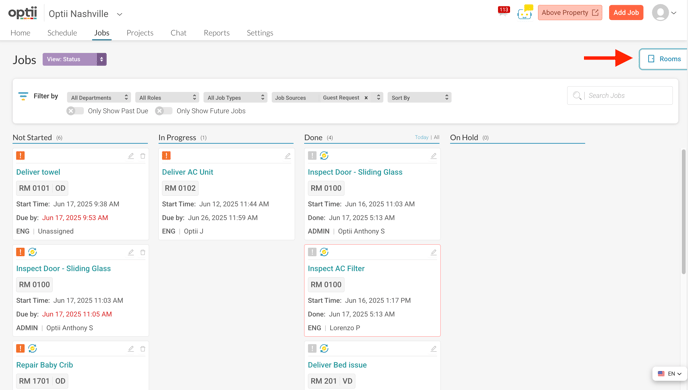The image size is (688, 390).
Task: Go to the Projects tab
Action: [x=140, y=33]
